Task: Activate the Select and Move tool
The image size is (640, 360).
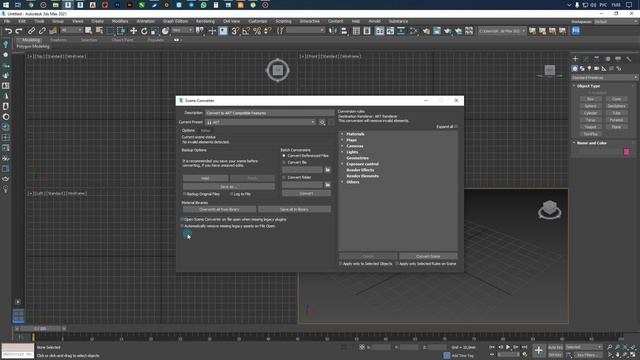Action: 133,31
